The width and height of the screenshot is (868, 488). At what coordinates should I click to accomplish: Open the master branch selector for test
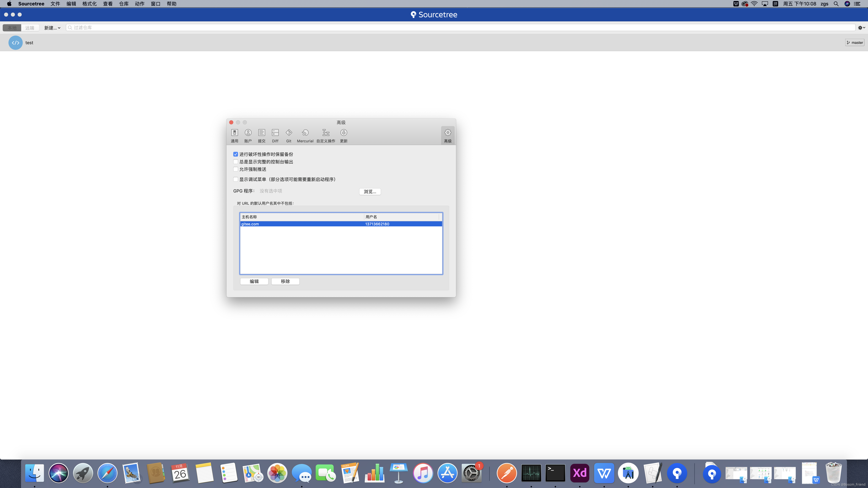click(854, 42)
